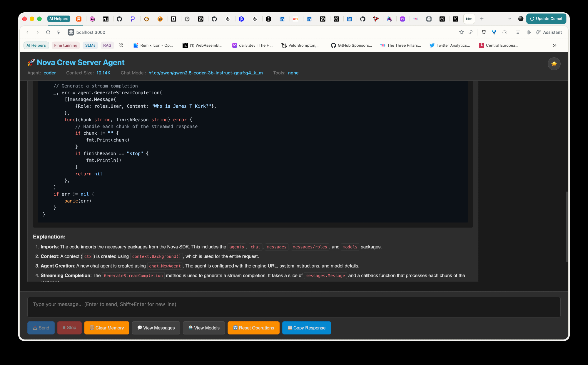Expand the tab list chevron

point(510,19)
